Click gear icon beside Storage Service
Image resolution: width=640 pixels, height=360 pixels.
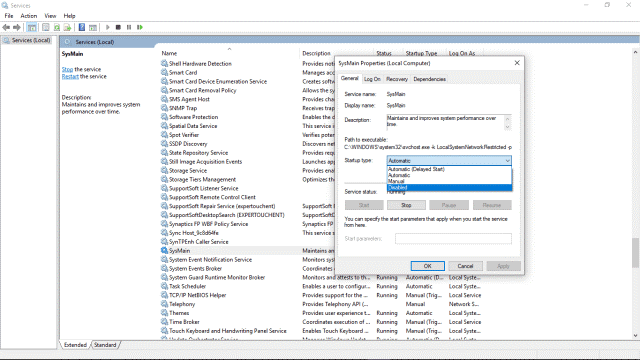pyautogui.click(x=164, y=170)
